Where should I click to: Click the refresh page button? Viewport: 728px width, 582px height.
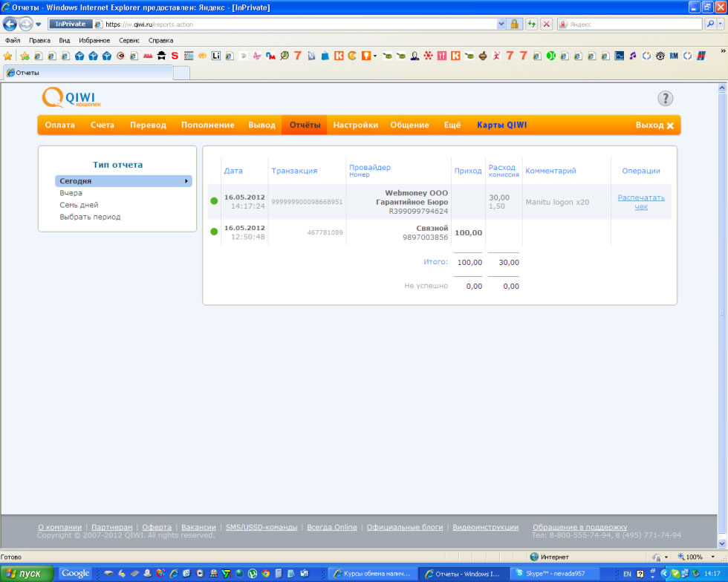coord(532,24)
